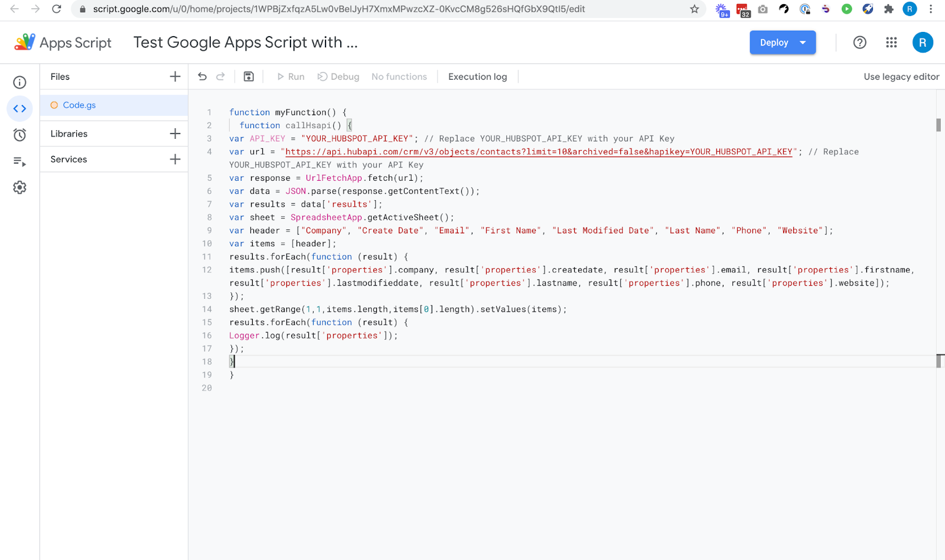
Task: Go back in the browser
Action: [15, 9]
